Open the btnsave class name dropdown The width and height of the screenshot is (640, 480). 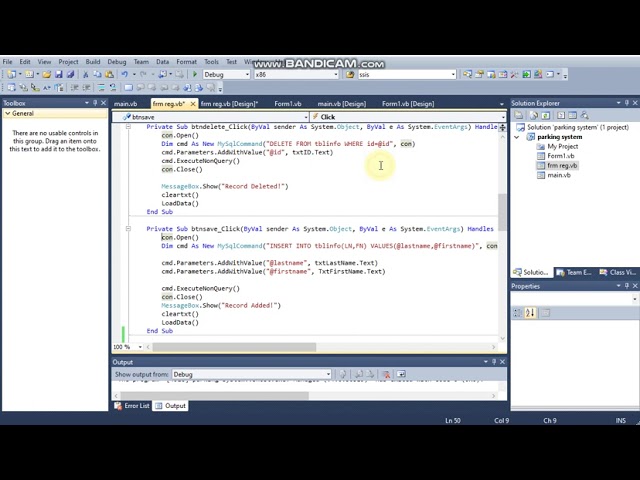point(306,117)
